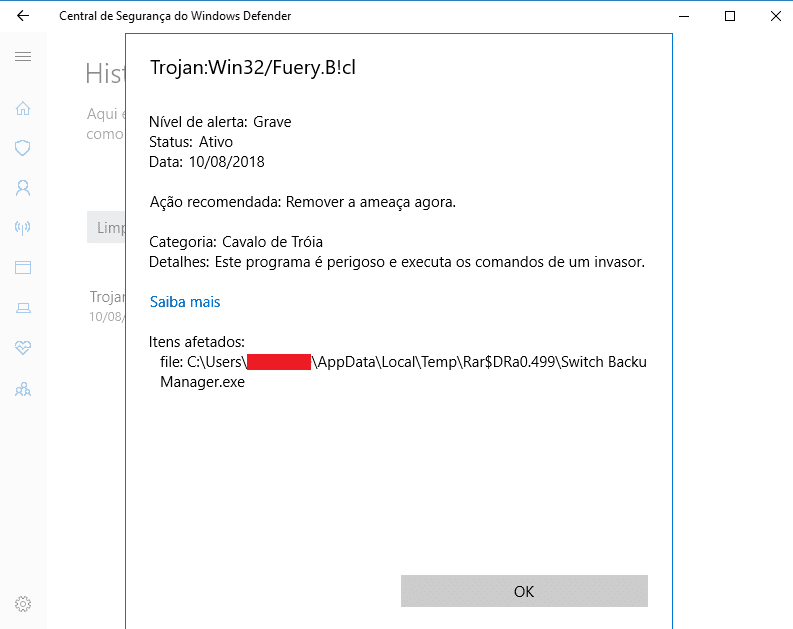Click Manager.exe file name text

202,382
